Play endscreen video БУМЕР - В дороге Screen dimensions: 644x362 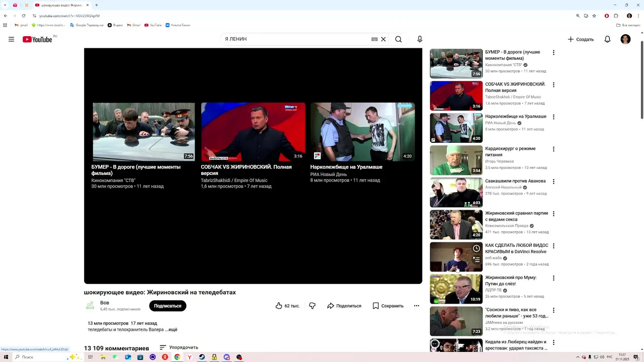(x=144, y=132)
